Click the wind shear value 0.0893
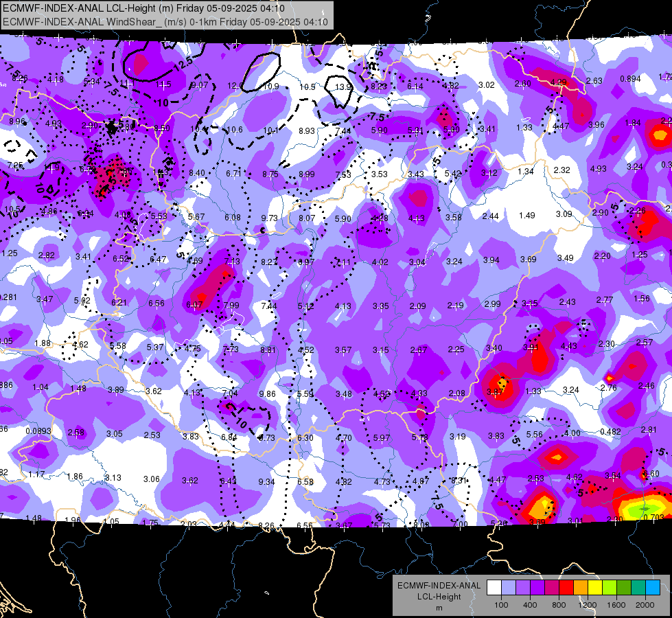 click(x=38, y=431)
